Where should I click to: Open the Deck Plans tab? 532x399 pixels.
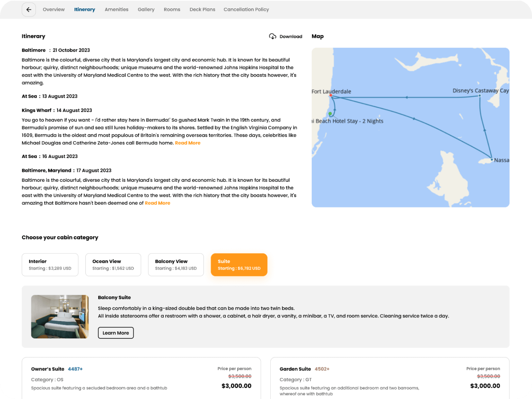[x=202, y=9]
